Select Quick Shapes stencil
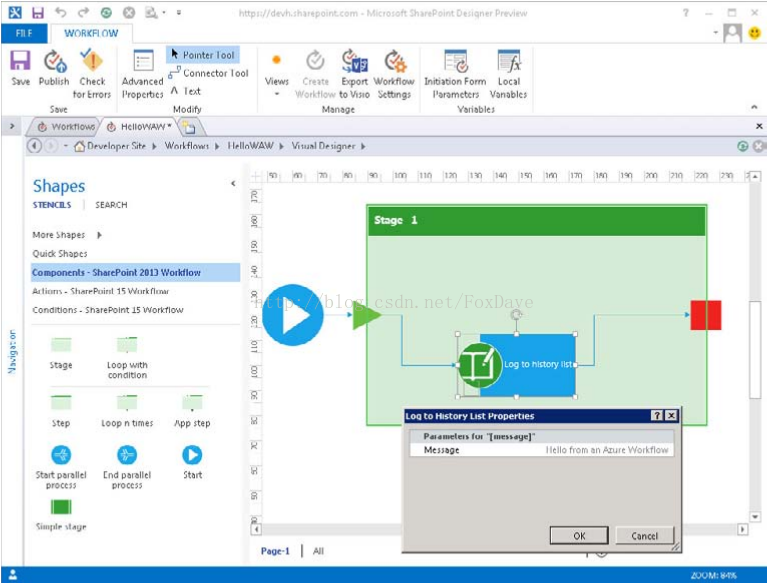 click(60, 253)
